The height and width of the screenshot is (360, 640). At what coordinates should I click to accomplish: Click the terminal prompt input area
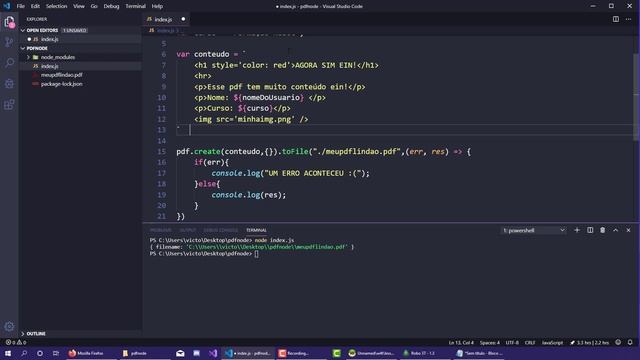click(256, 254)
